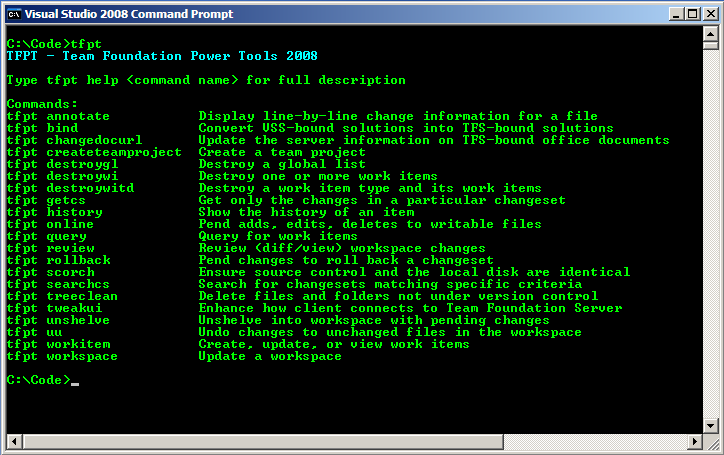724x455 pixels.
Task: Maximize the Command Prompt window
Action: [x=693, y=14]
